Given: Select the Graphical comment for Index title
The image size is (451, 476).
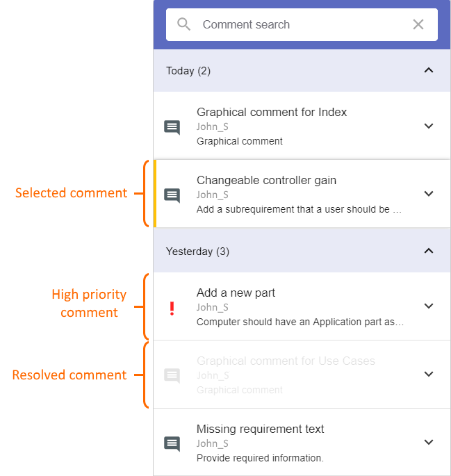Looking at the screenshot, I should pyautogui.click(x=272, y=112).
